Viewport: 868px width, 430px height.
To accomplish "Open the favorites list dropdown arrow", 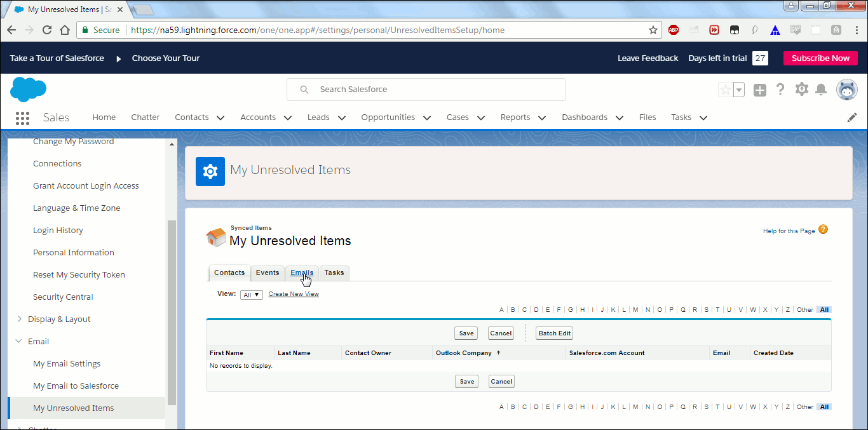I will click(739, 90).
